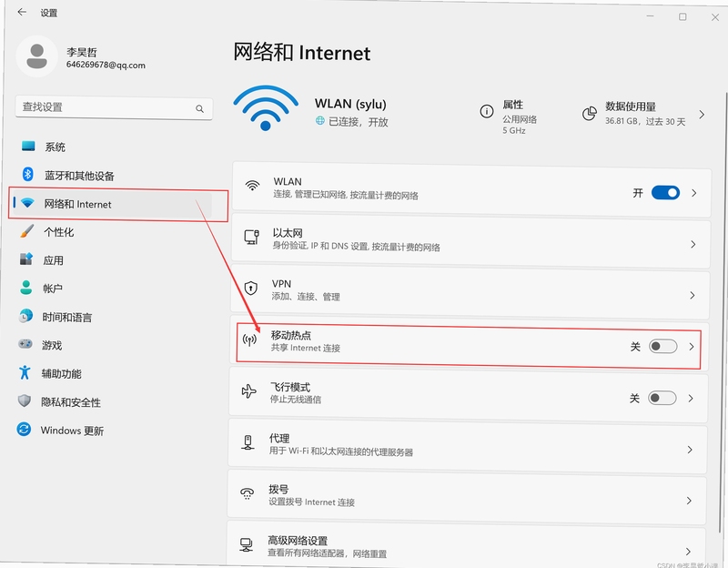Click the mobile hotspot antenna icon

point(249,340)
